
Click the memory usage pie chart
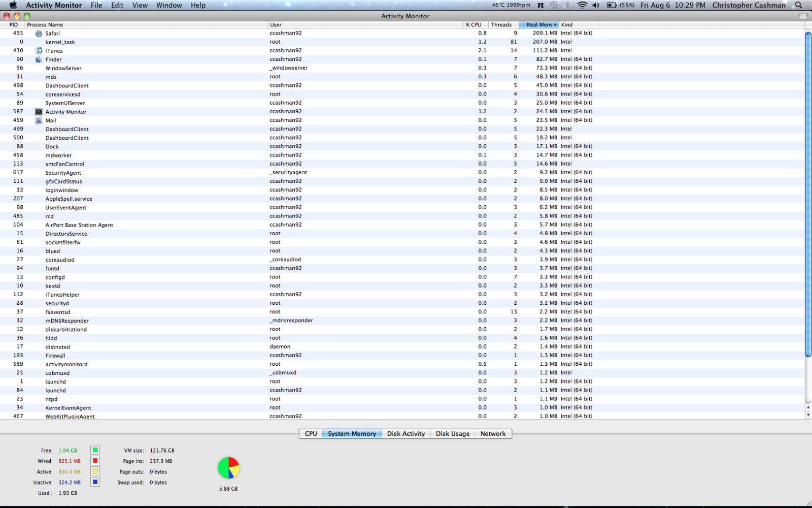[x=228, y=468]
